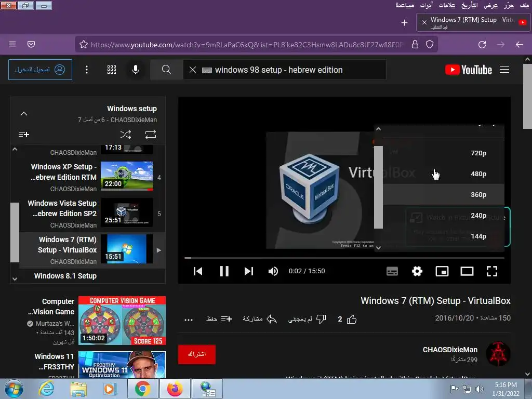Image resolution: width=532 pixels, height=399 pixels.
Task: Open Pocket save icon
Action: (x=31, y=44)
